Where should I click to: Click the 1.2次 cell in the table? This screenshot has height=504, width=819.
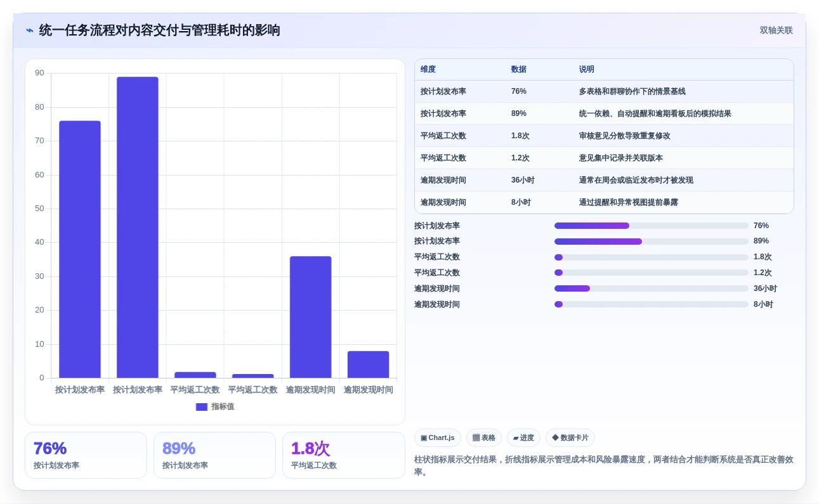click(520, 158)
